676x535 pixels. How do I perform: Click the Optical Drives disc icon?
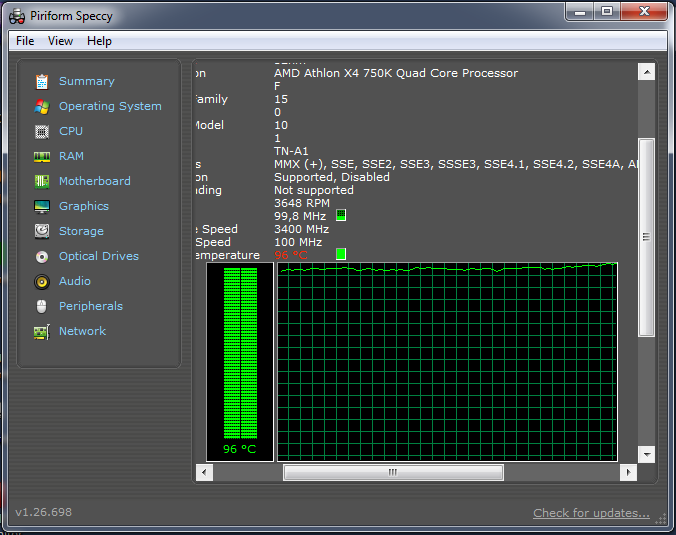pos(41,256)
